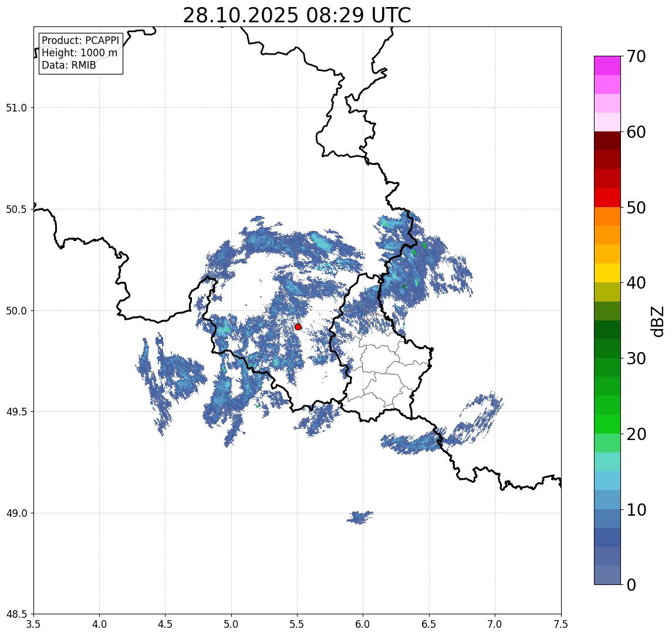Select the slate-blue swatch at the colorbar bottom
Viewport: 672px width, 636px height.
tap(607, 575)
